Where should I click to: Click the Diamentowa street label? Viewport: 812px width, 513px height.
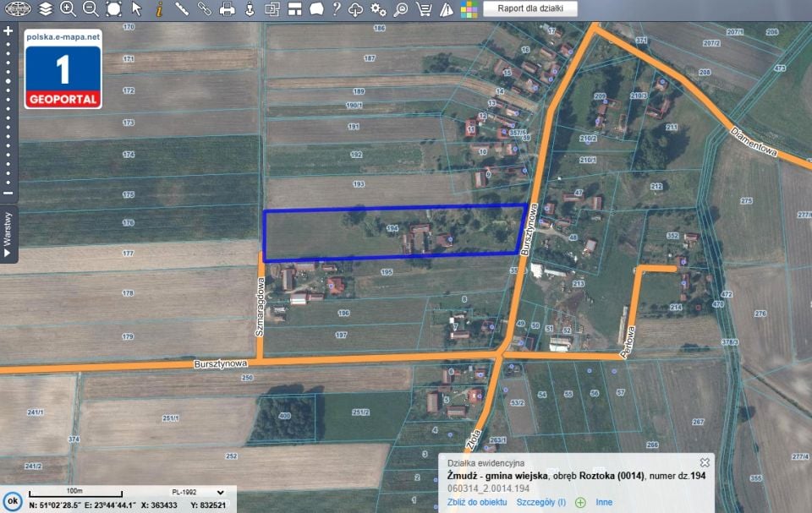coord(754,142)
